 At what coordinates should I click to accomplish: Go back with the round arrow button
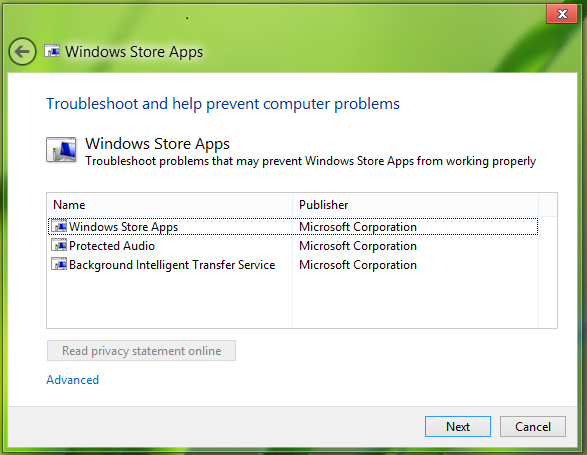point(22,52)
